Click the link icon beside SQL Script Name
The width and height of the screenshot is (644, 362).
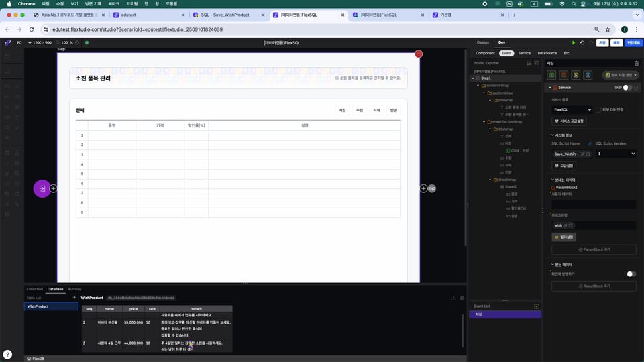(590, 143)
